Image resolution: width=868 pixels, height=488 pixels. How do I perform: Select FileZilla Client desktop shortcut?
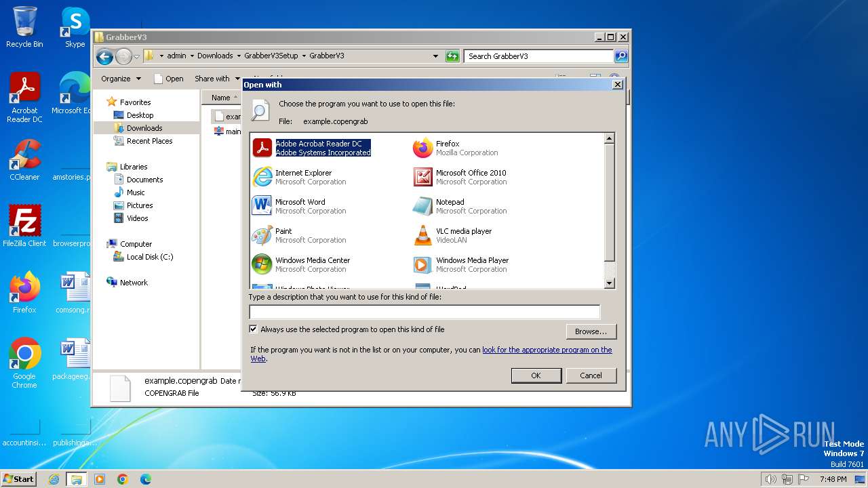tap(24, 226)
